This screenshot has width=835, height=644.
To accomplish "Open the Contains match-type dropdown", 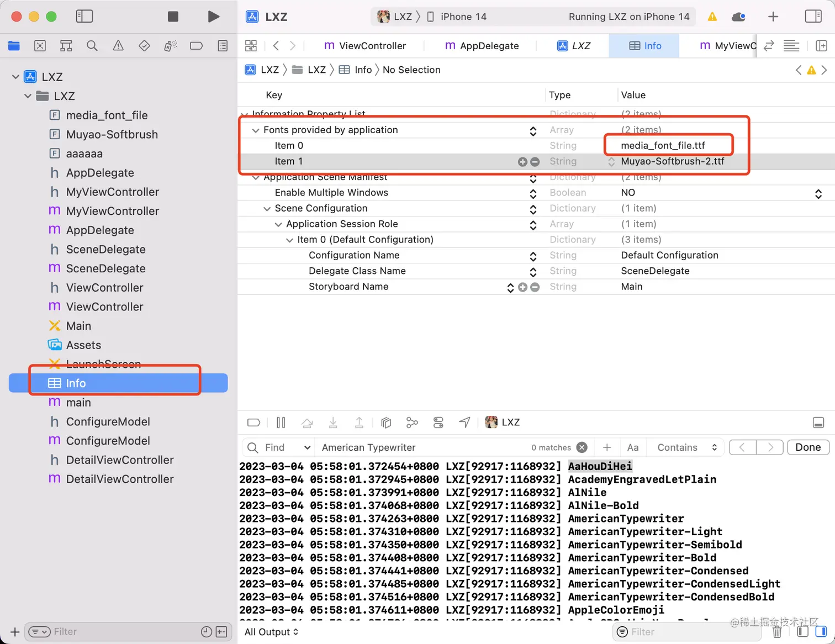I will click(687, 448).
